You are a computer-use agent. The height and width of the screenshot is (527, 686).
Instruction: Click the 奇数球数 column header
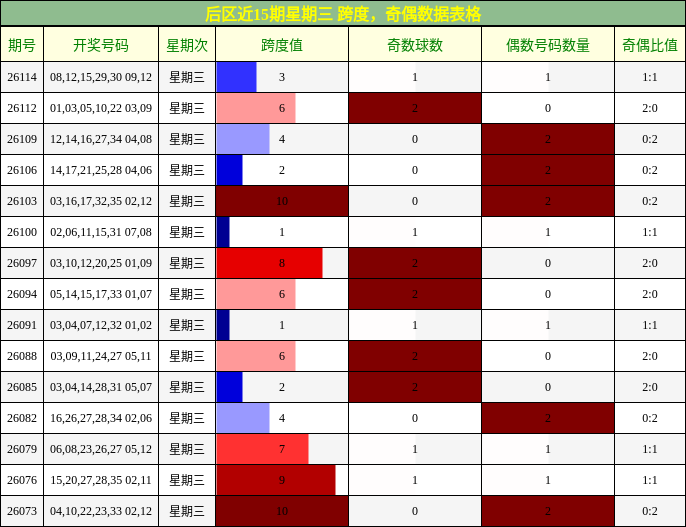[x=415, y=45]
